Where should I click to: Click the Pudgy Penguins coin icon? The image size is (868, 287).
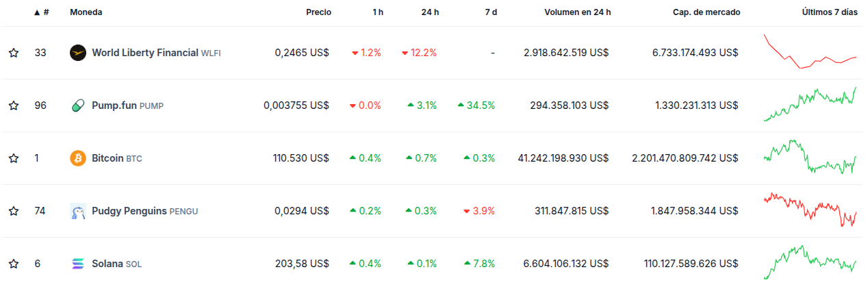[x=78, y=211]
